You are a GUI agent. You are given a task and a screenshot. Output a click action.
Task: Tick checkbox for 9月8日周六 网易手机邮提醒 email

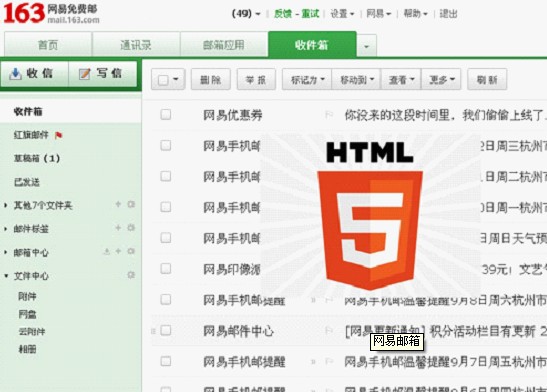(x=166, y=299)
